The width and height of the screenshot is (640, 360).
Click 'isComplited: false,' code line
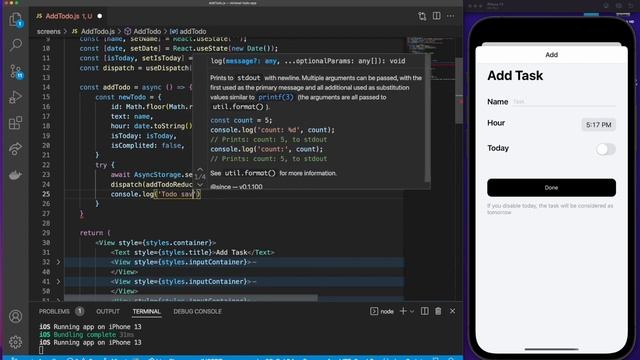[147, 146]
